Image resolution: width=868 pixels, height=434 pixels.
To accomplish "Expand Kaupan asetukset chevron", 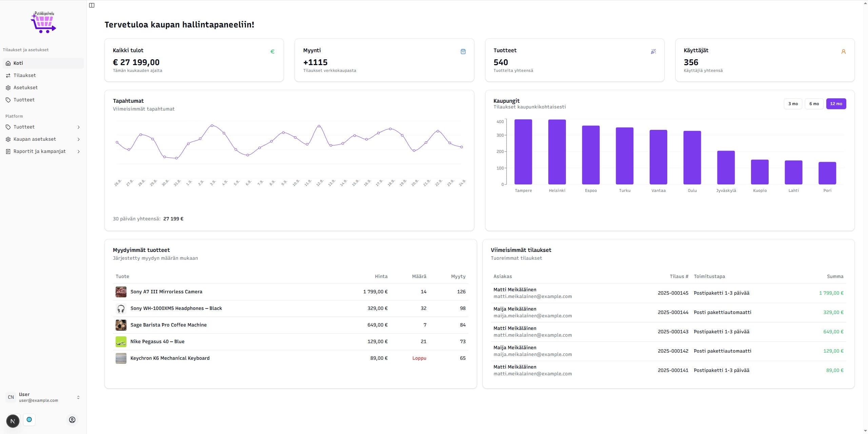I will tap(79, 139).
